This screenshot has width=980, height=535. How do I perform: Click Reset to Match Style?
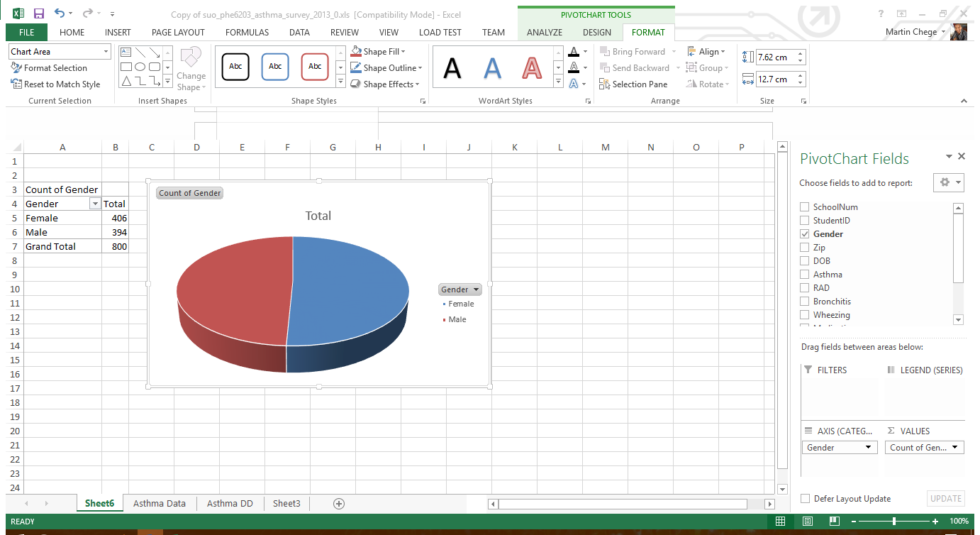pos(55,84)
